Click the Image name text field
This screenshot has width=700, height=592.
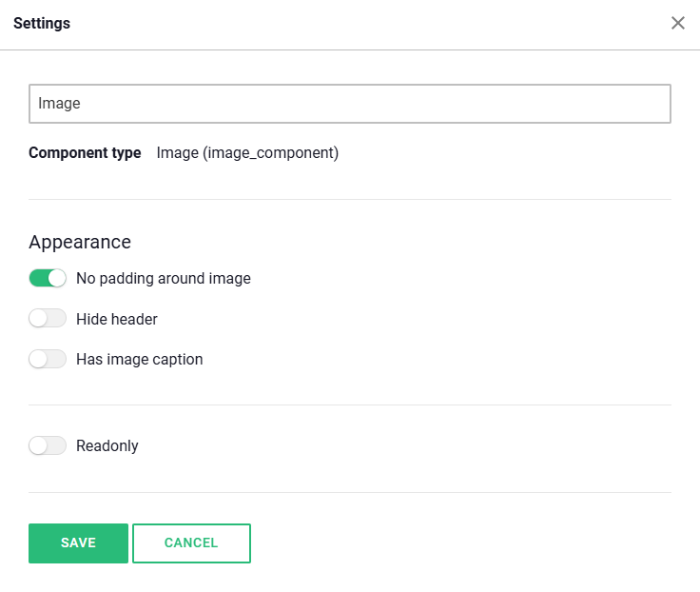[x=350, y=104]
